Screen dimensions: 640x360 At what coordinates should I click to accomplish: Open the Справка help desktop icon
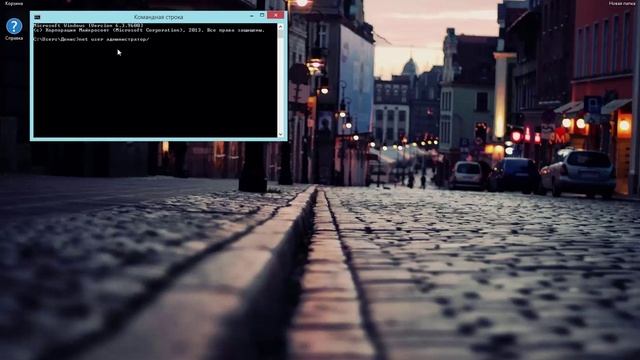14,27
